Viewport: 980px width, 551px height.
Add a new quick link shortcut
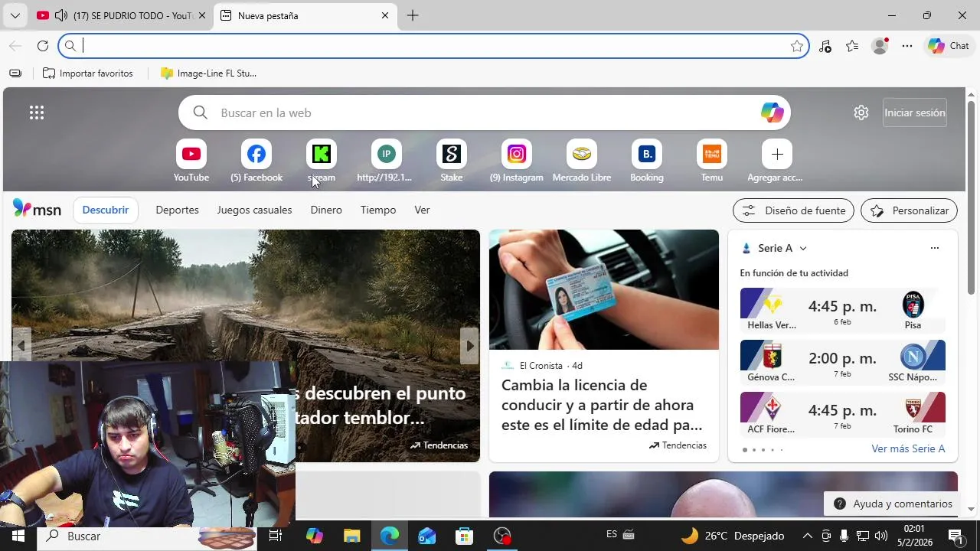(776, 161)
